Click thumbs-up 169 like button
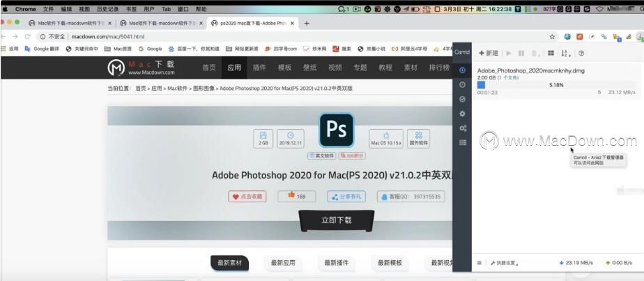The width and height of the screenshot is (644, 281). click(x=297, y=197)
